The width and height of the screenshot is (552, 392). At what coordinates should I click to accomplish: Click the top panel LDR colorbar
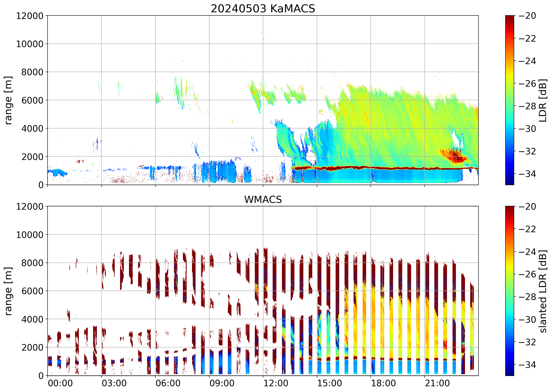509,100
